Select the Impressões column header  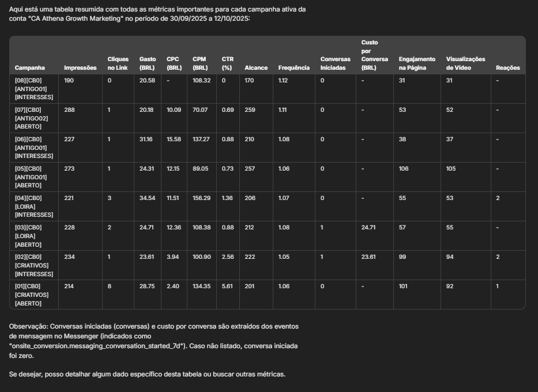click(x=80, y=68)
